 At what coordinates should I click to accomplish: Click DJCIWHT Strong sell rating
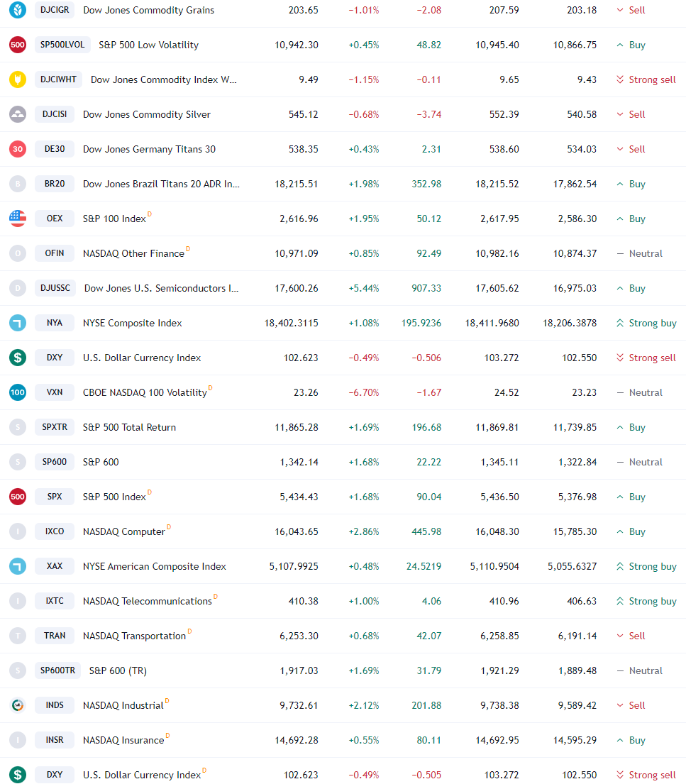[x=646, y=79]
